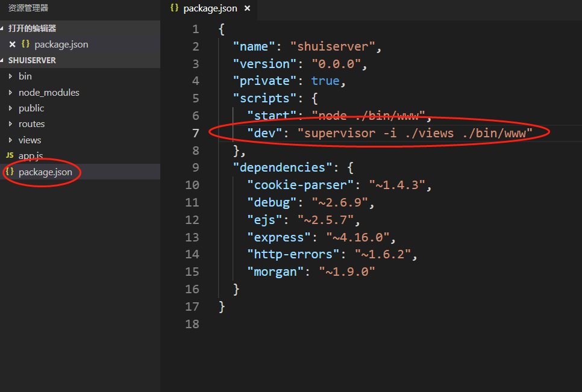
Task: Click the "shuiserver" value text
Action: tap(333, 47)
